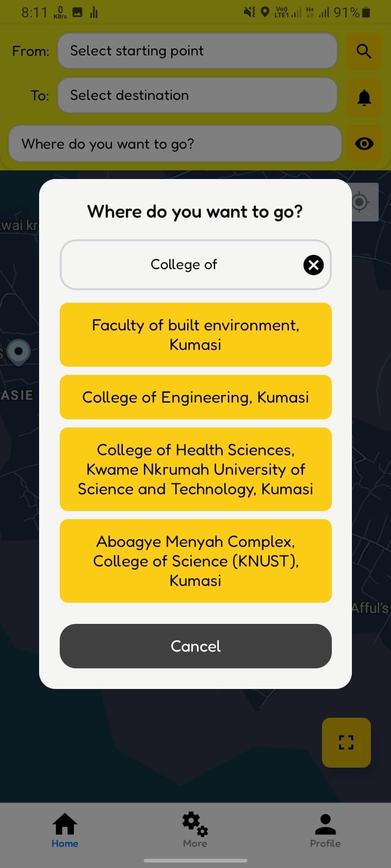Screen dimensions: 391x868
Task: Pick Aboagye Menyah Complex, College of Science
Action: click(195, 561)
